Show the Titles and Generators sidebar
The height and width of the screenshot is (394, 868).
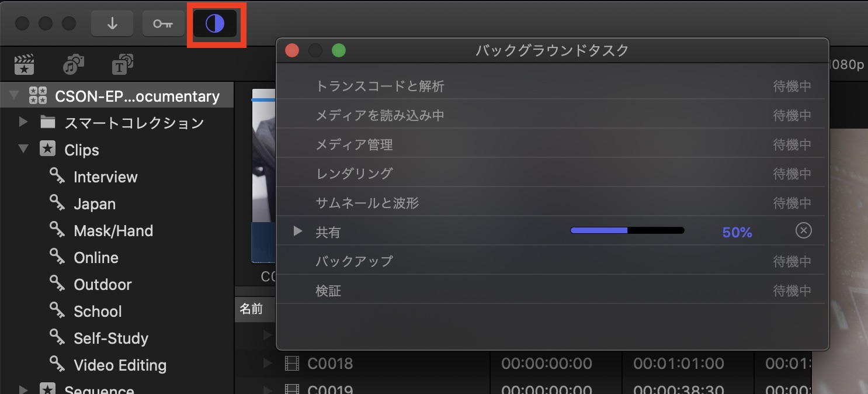pos(122,64)
